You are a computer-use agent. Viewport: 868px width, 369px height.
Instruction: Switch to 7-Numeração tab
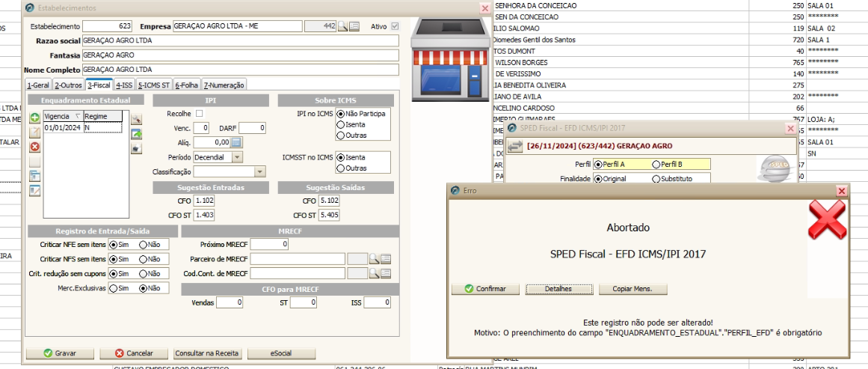224,85
